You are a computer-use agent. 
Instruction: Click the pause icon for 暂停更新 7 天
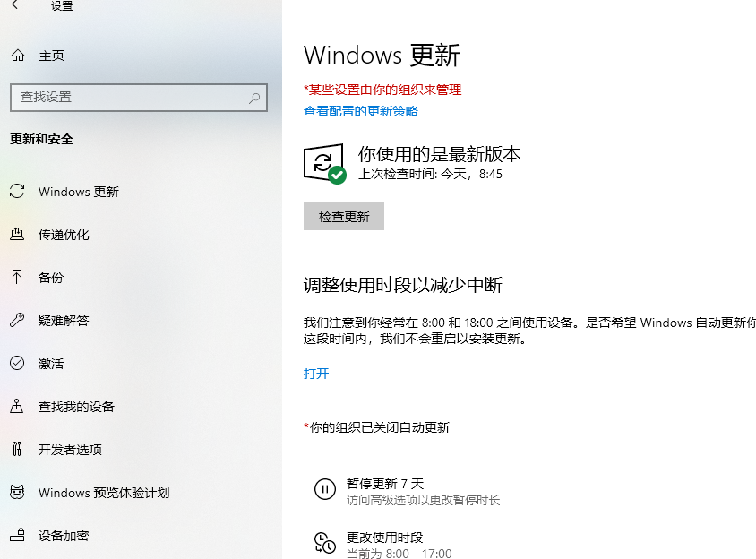325,489
